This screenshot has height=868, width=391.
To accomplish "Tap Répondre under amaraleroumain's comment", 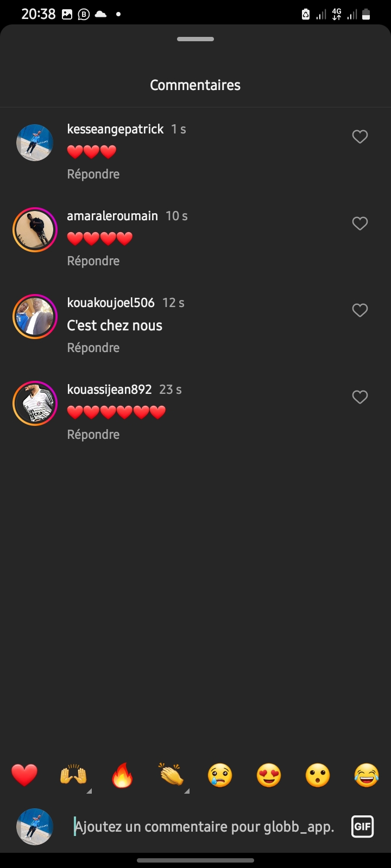I will point(93,261).
